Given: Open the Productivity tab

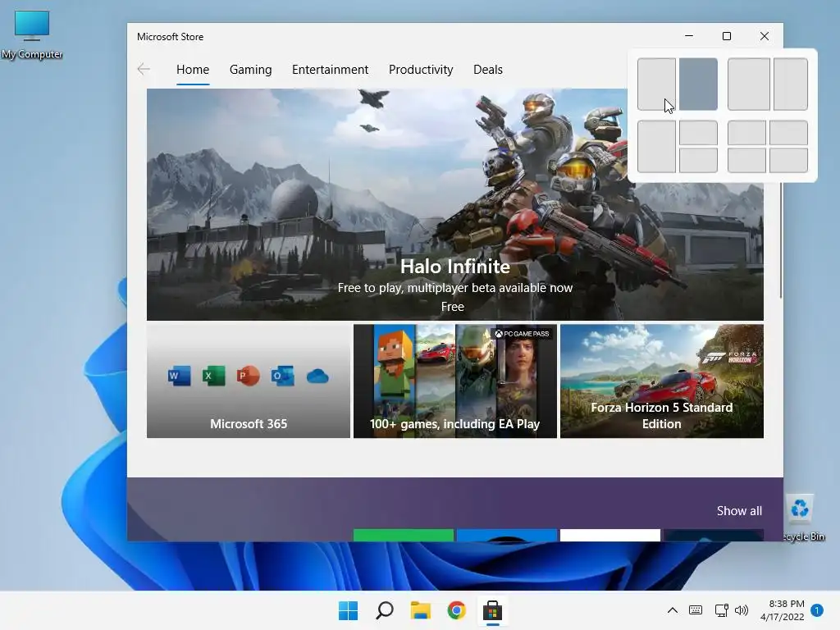Looking at the screenshot, I should pyautogui.click(x=421, y=70).
